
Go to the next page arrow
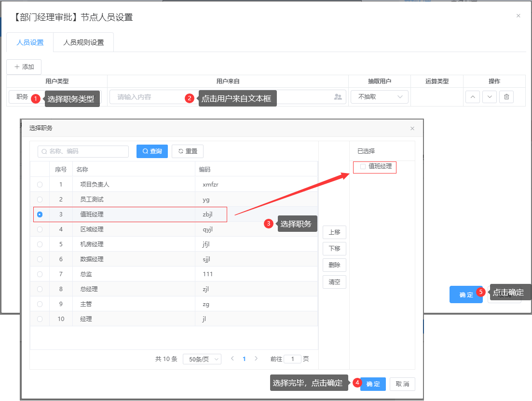(x=256, y=359)
